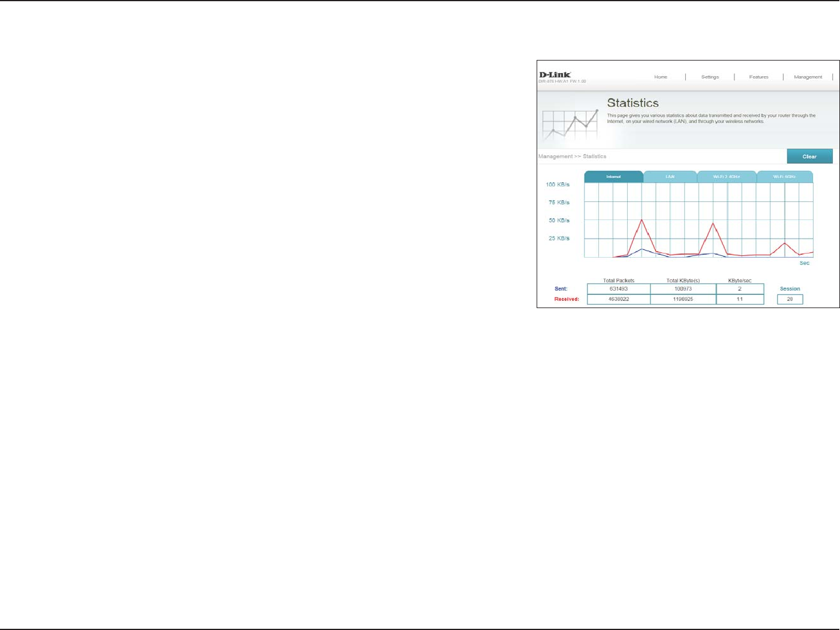Click the Session label

(x=790, y=289)
